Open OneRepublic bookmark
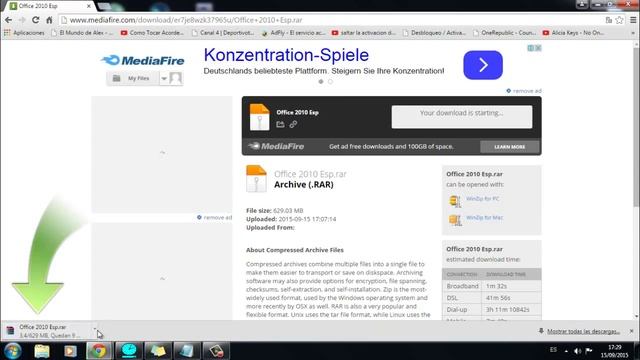 (x=504, y=33)
